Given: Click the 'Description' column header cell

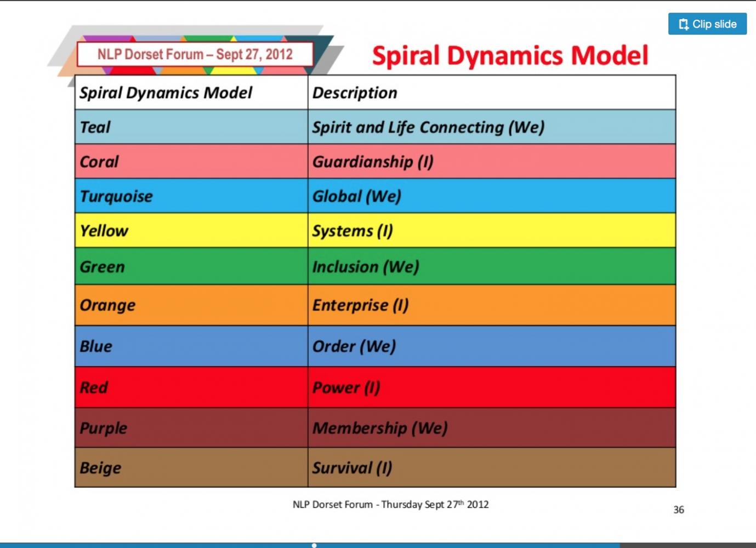Looking at the screenshot, I should [492, 93].
